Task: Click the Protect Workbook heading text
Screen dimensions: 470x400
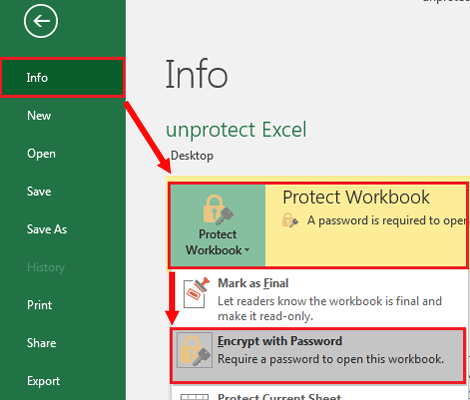Action: pos(356,197)
